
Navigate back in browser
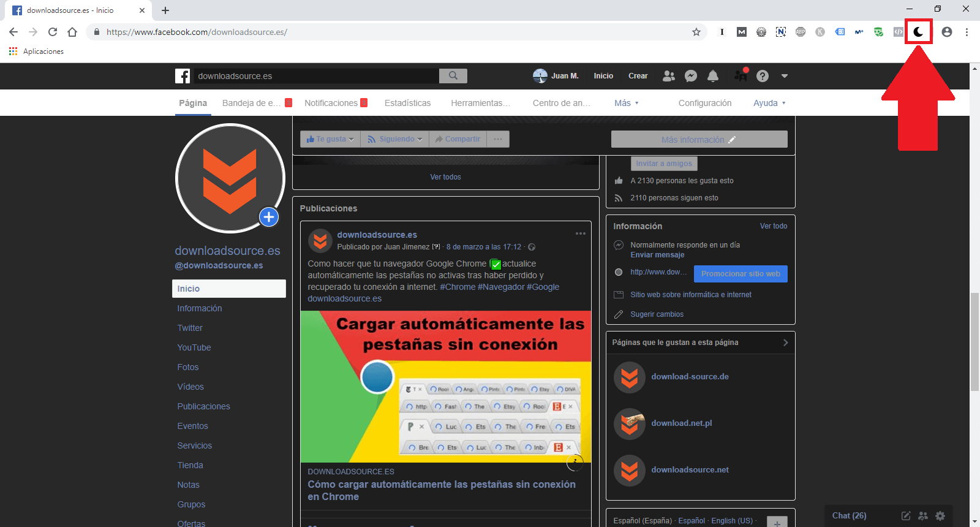pos(13,32)
